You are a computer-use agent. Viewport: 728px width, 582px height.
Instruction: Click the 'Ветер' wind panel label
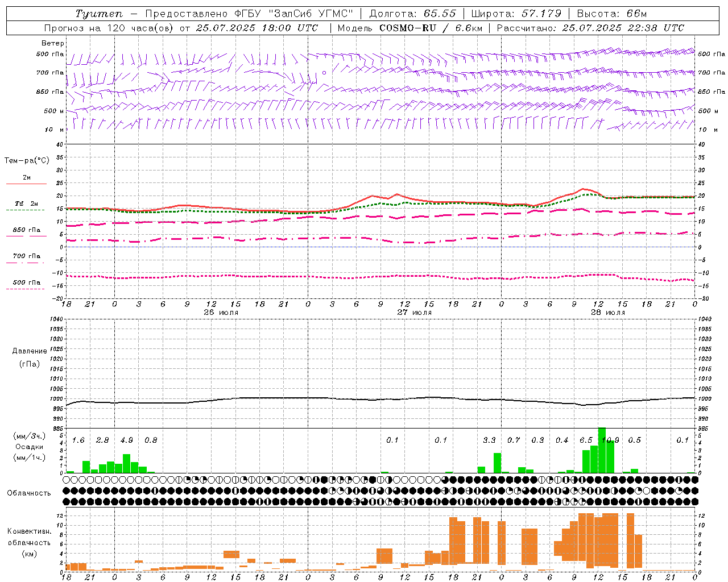pos(53,43)
